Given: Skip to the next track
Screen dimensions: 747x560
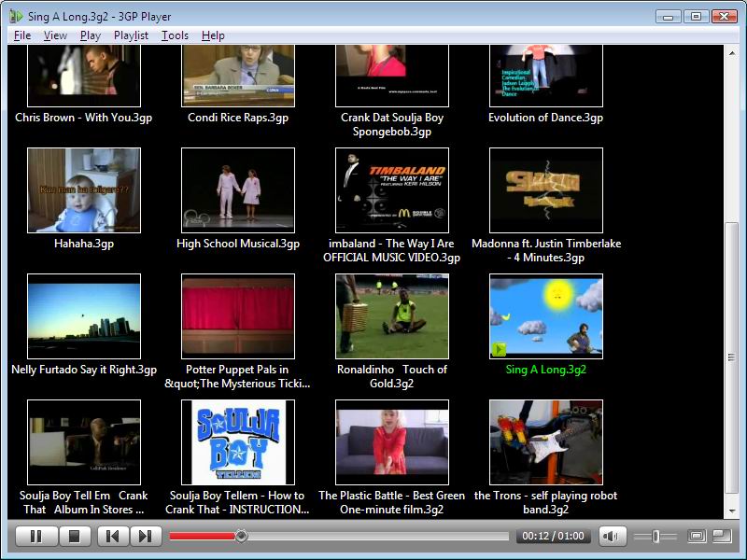Looking at the screenshot, I should tap(144, 536).
